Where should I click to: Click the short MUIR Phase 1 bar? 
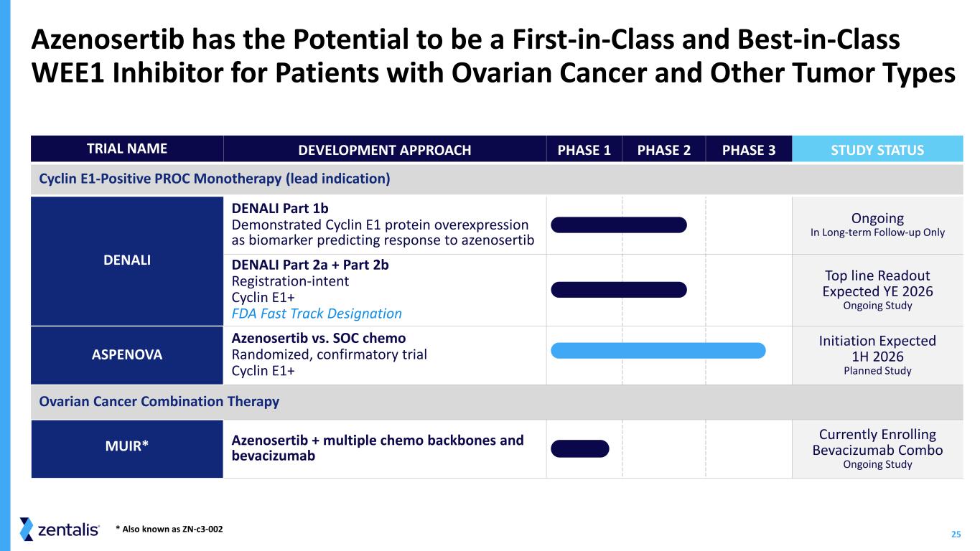(x=580, y=448)
